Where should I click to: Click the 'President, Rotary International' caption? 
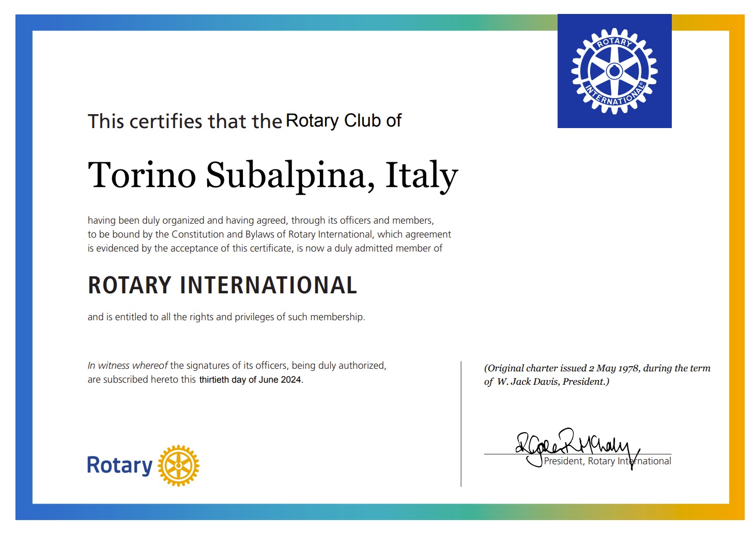coord(607,462)
